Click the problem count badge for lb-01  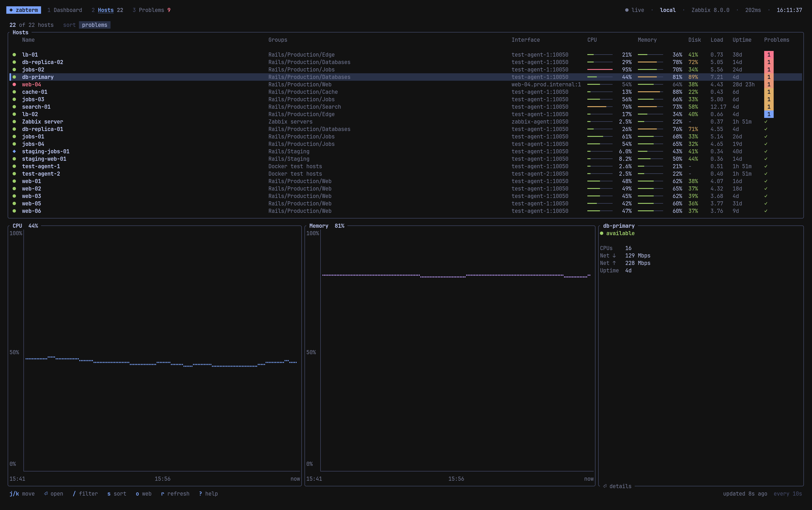point(768,55)
